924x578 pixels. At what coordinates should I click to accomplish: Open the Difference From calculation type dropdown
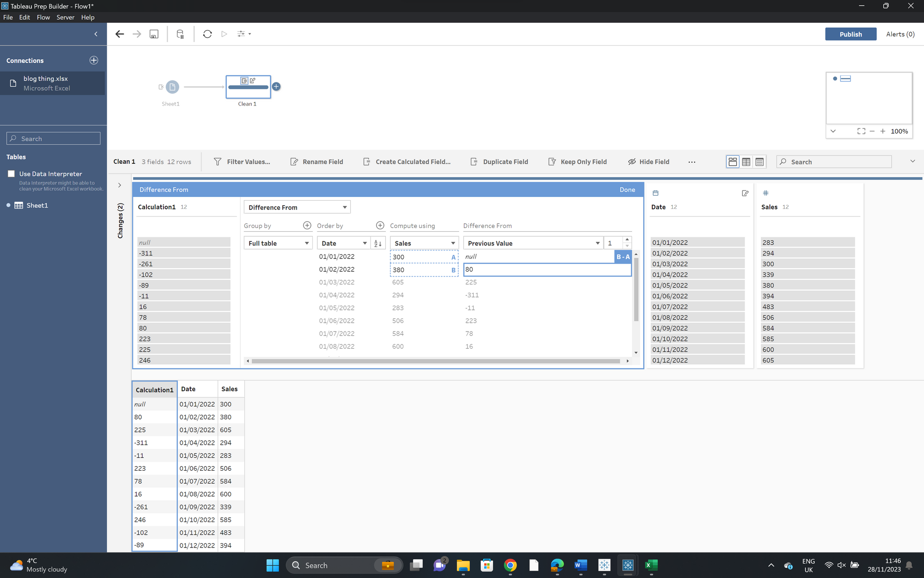click(x=297, y=207)
